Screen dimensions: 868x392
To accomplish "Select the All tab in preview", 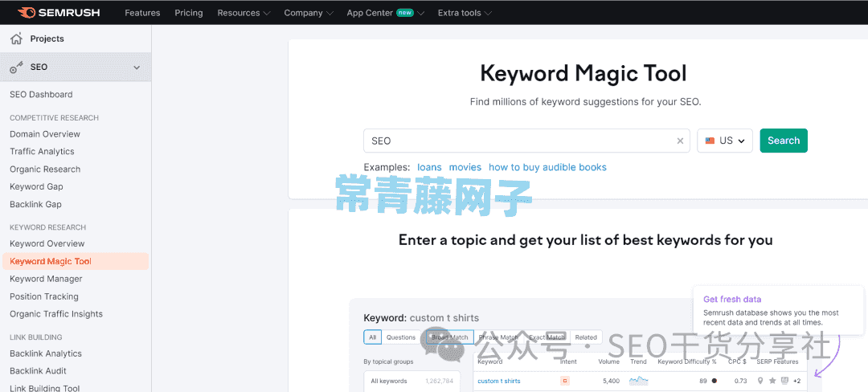I will 373,337.
